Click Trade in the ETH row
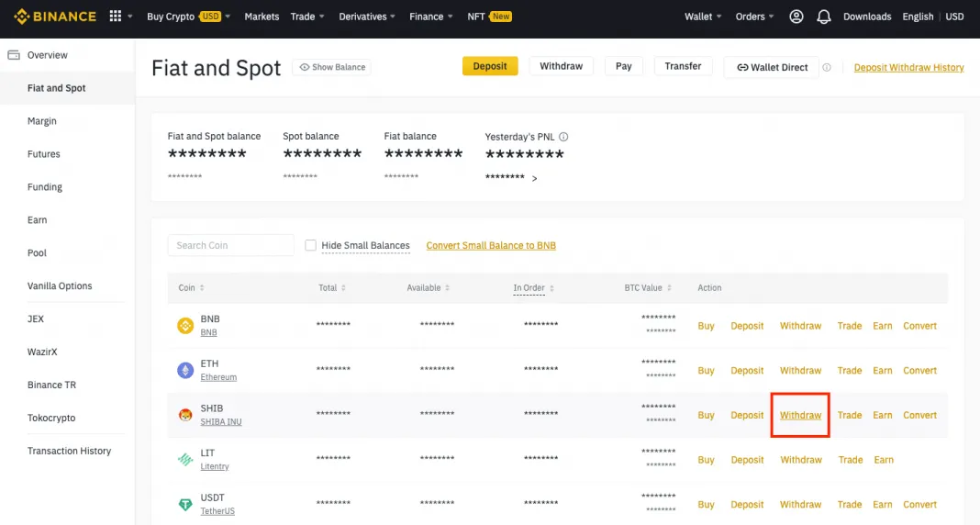The image size is (980, 525). [x=850, y=370]
